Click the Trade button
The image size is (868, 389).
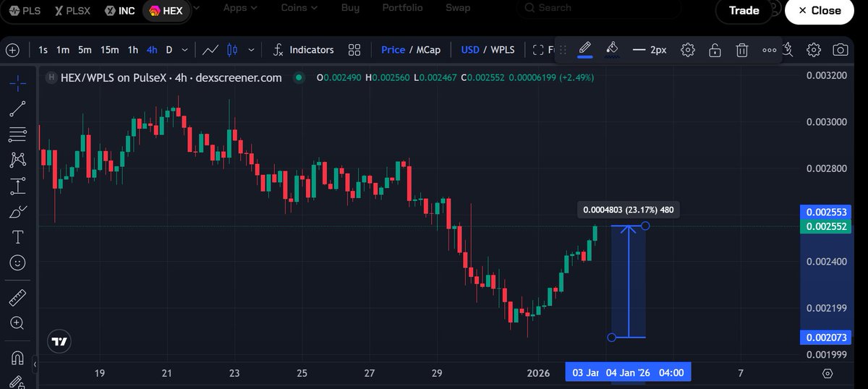(x=744, y=11)
